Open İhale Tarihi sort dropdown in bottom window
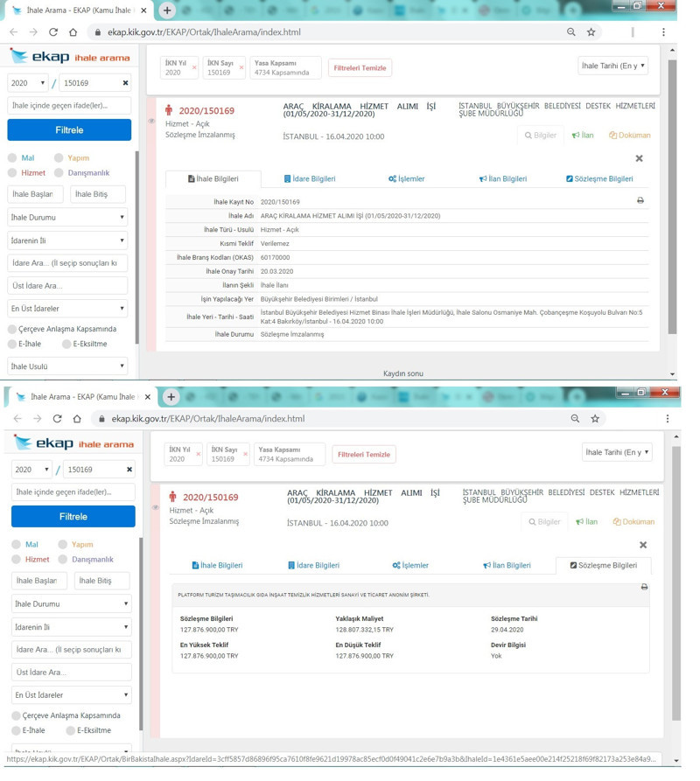The image size is (700, 781). 617,452
